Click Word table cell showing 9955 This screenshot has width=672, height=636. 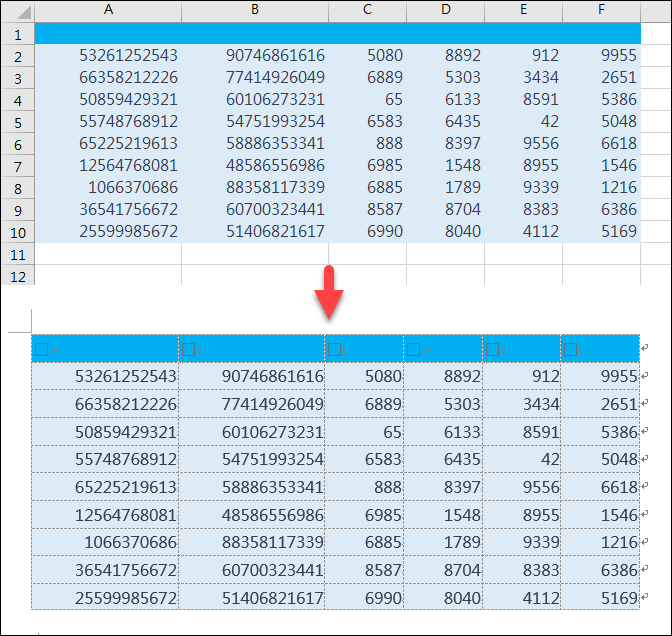(x=600, y=376)
